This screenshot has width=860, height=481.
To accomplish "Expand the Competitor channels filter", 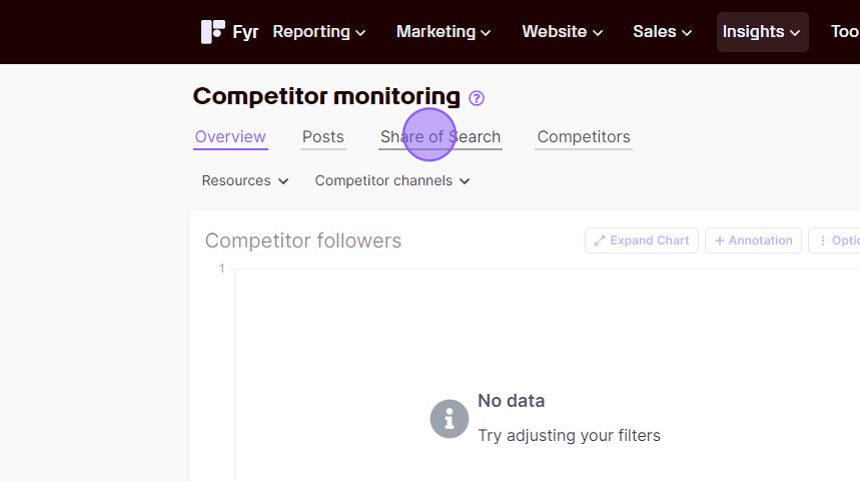I will pos(392,181).
